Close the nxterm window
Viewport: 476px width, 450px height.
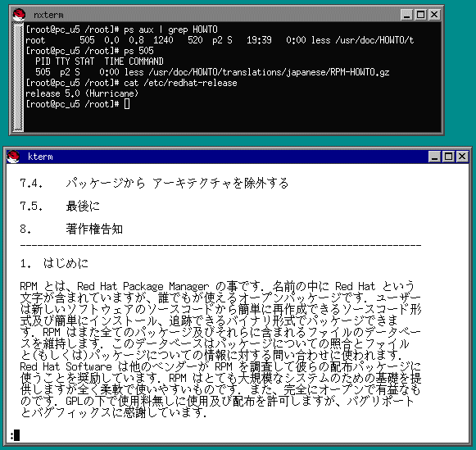(434, 15)
